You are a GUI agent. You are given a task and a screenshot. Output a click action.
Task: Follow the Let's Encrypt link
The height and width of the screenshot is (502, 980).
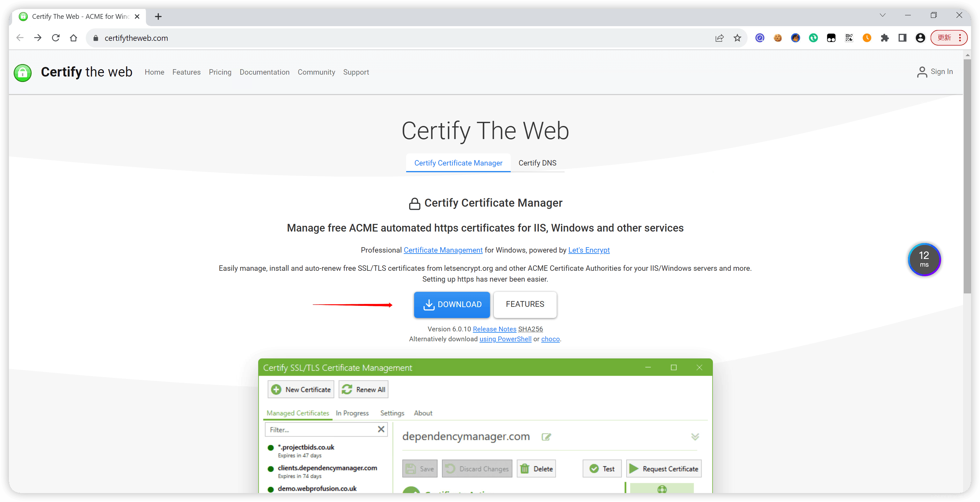[589, 250]
